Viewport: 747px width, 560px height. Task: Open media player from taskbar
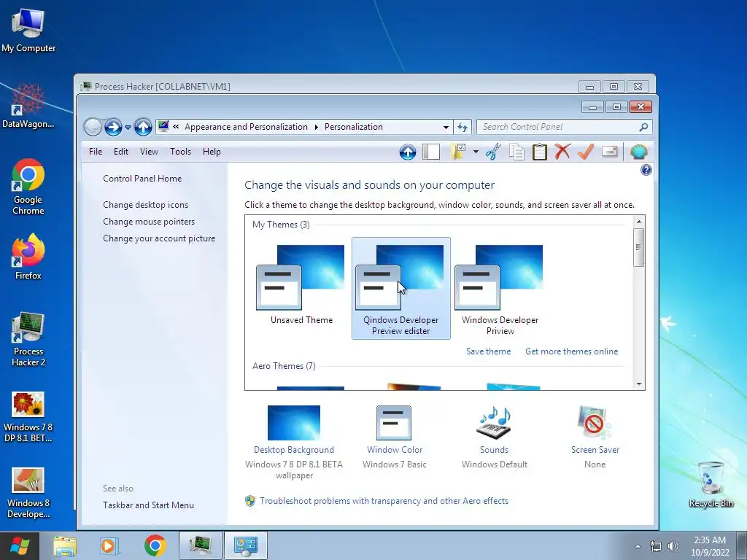point(109,545)
